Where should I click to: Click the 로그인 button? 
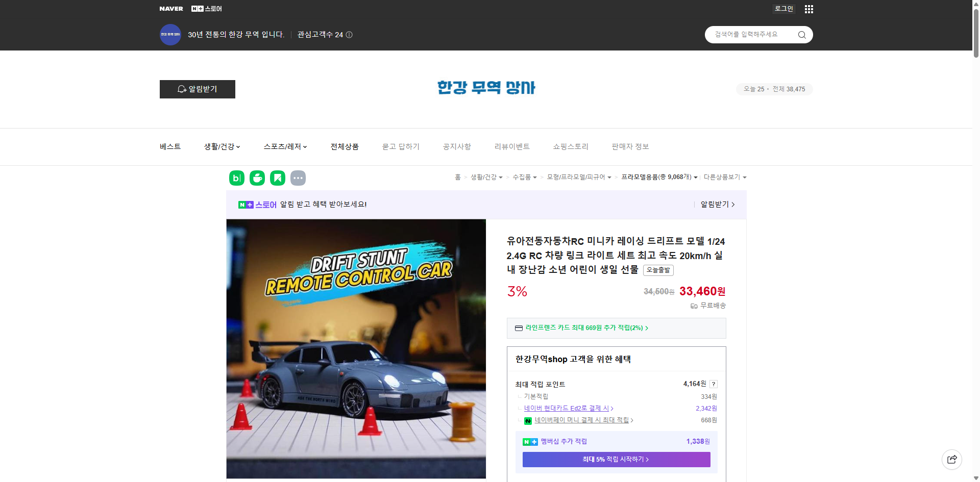point(783,9)
